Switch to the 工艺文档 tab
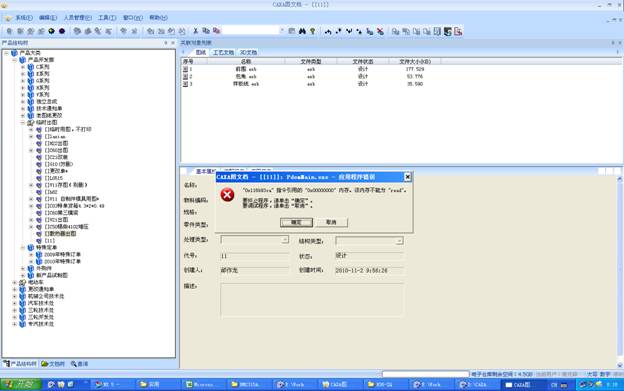Viewport: 624px width, 391px height. [223, 53]
